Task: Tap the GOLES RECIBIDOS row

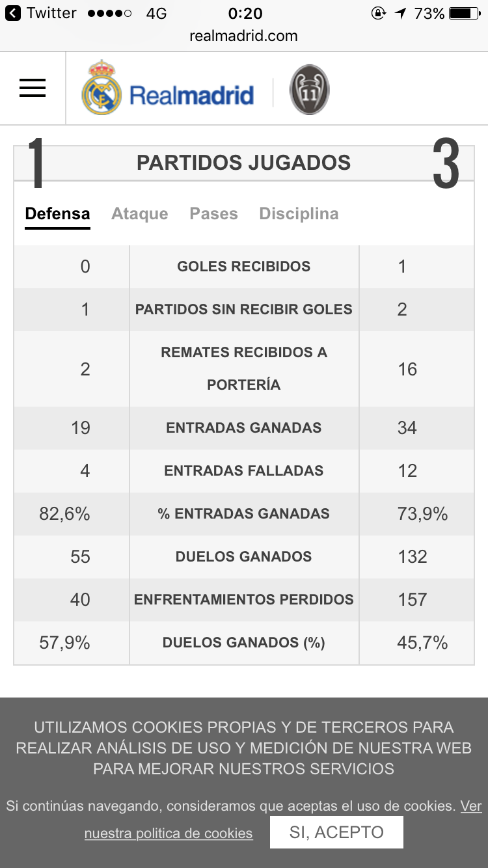Action: tap(243, 267)
